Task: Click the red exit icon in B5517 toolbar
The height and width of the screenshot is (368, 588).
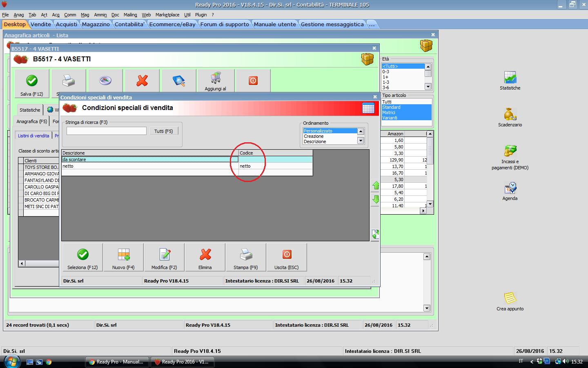Action: (x=253, y=81)
